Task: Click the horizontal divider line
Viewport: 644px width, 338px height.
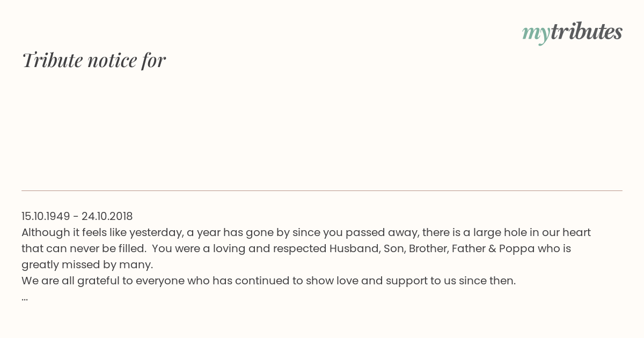Action: point(322,190)
